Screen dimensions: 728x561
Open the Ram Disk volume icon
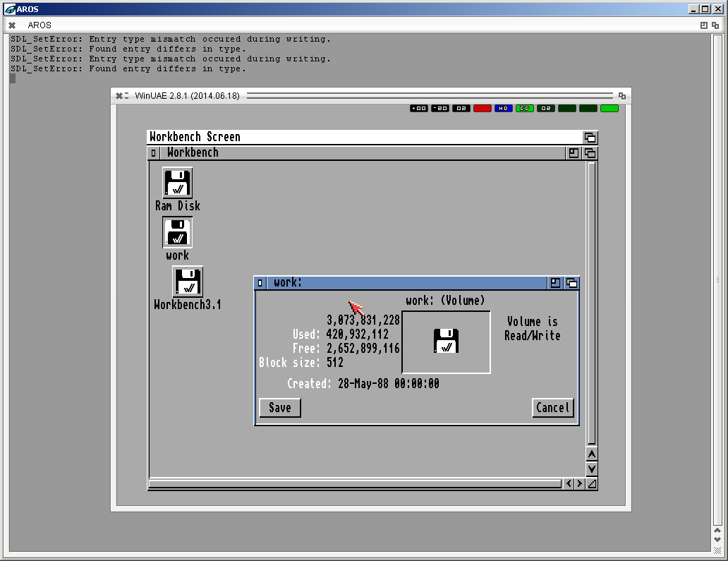click(177, 183)
